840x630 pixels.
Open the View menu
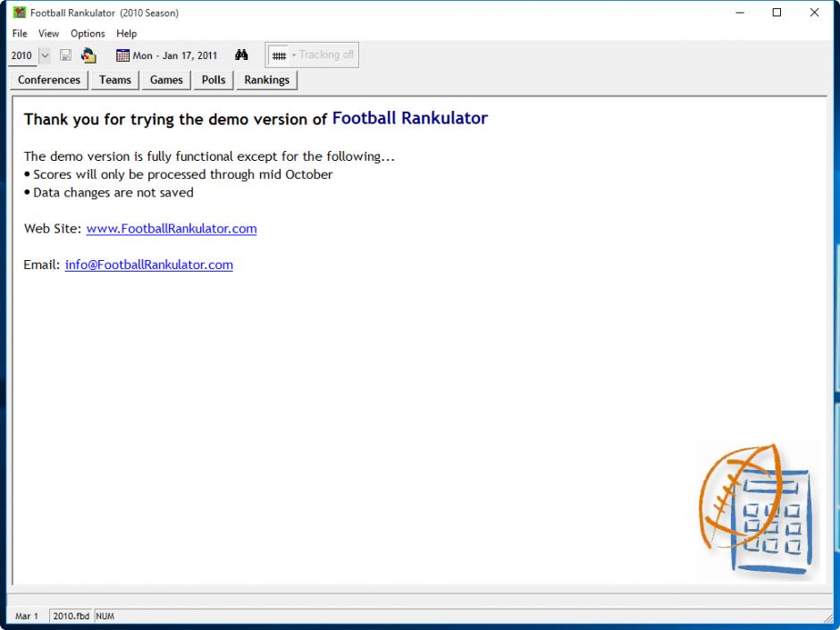[48, 33]
